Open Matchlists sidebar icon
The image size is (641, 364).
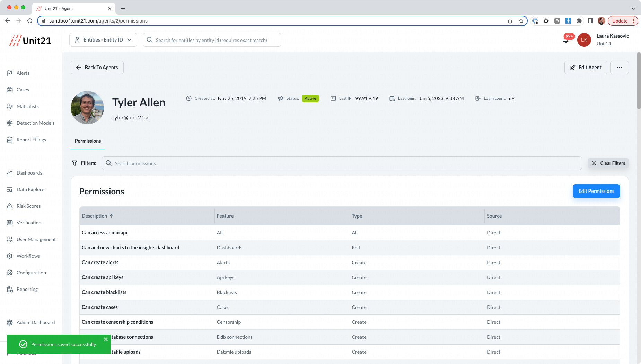coord(10,106)
